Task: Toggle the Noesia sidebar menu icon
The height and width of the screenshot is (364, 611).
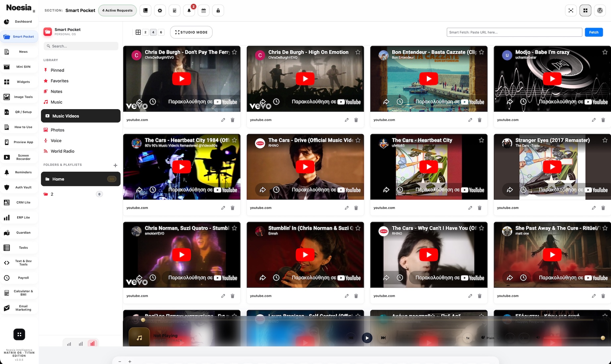Action: point(34,11)
